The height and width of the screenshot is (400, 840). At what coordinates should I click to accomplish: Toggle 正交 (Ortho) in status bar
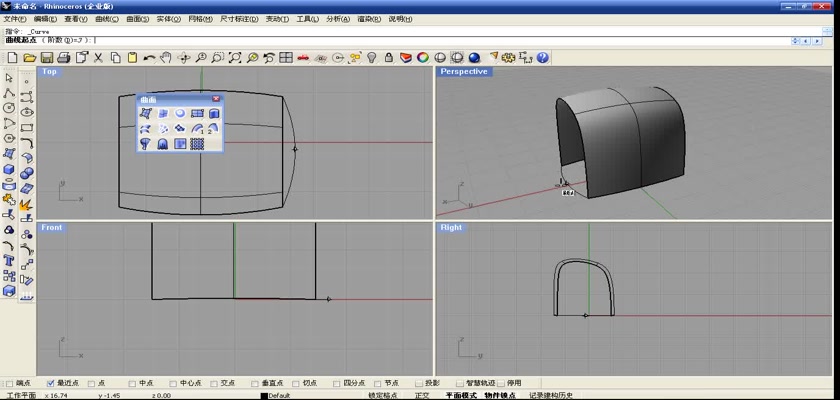coord(422,395)
